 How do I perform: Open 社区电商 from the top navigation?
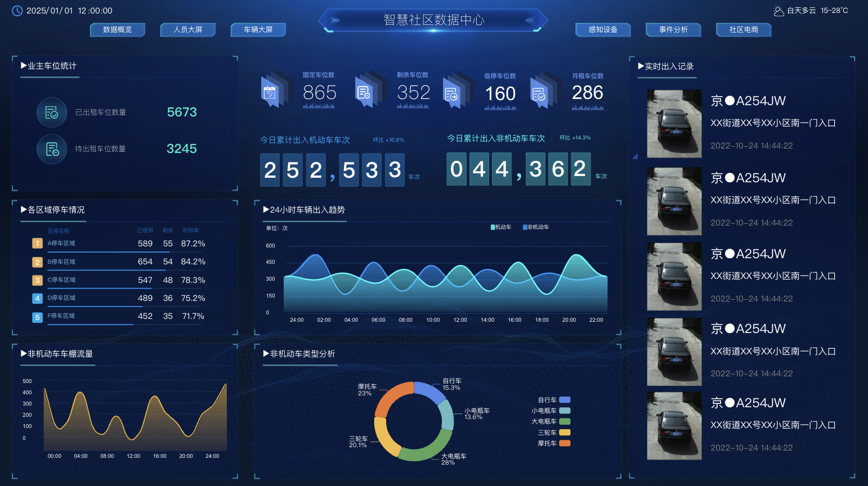[x=744, y=30]
